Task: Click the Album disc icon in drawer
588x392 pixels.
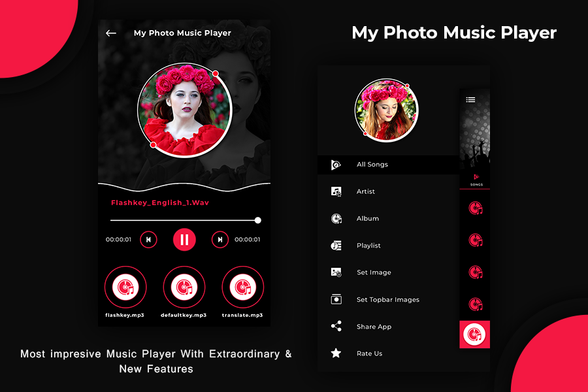Action: [x=336, y=219]
